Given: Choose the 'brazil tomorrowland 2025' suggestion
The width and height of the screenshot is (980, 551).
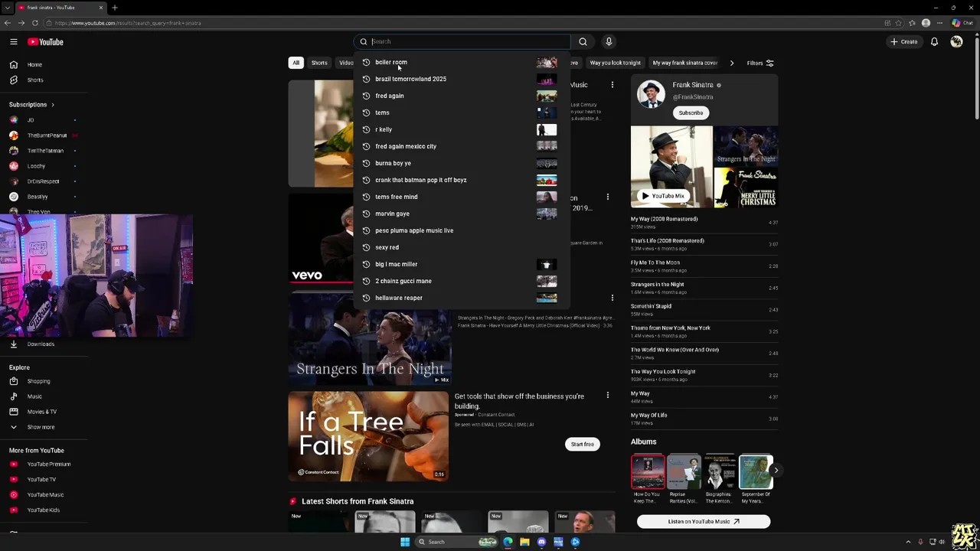Looking at the screenshot, I should point(462,79).
